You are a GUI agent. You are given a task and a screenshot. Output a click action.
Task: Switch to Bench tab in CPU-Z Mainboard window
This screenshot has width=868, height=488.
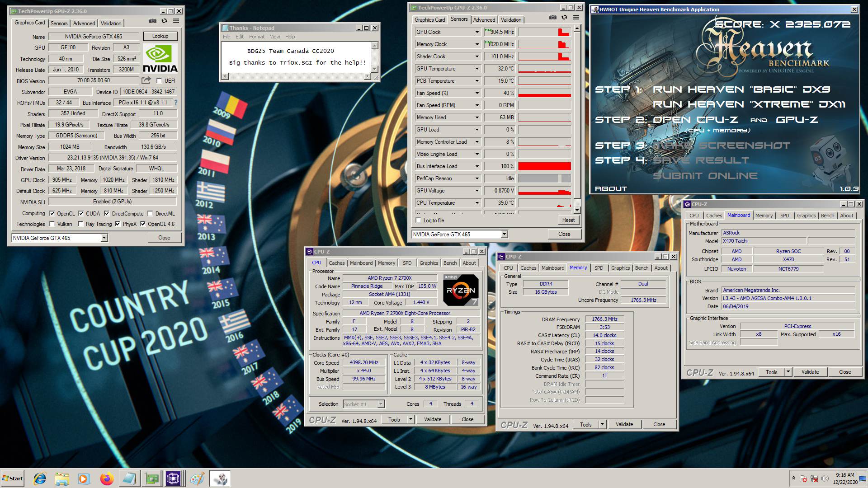[827, 216]
